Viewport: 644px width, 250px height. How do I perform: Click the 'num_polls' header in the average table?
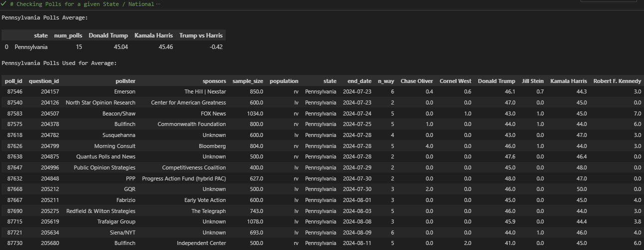(x=68, y=35)
